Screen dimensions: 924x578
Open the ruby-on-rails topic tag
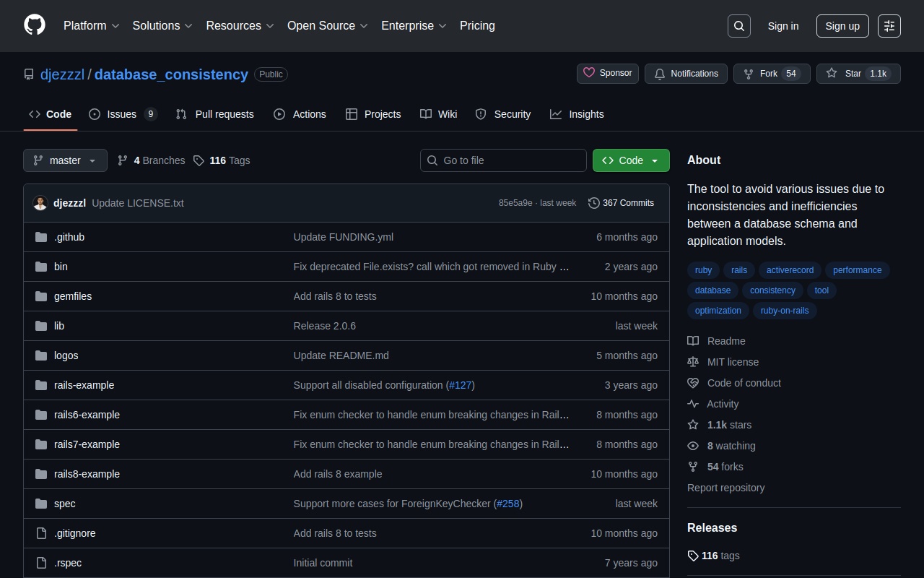click(x=784, y=310)
